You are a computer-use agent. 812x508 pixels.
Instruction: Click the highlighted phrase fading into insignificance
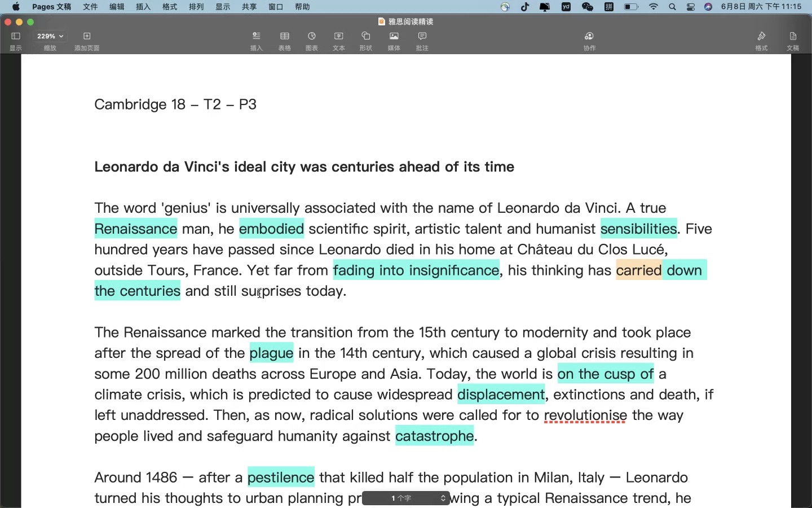[416, 270]
